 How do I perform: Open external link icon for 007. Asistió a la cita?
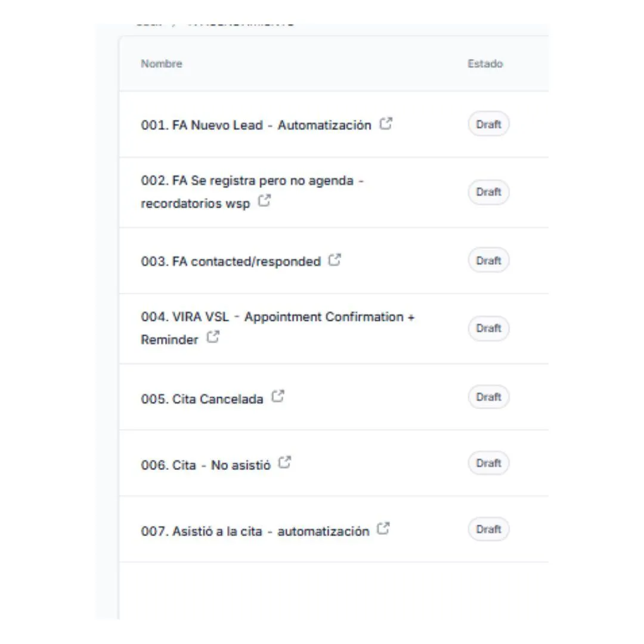click(383, 528)
